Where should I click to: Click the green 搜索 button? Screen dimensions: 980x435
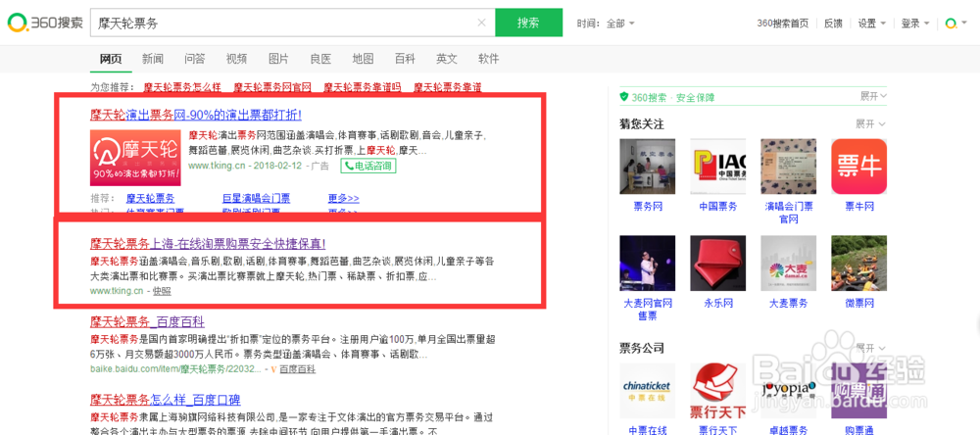(529, 23)
